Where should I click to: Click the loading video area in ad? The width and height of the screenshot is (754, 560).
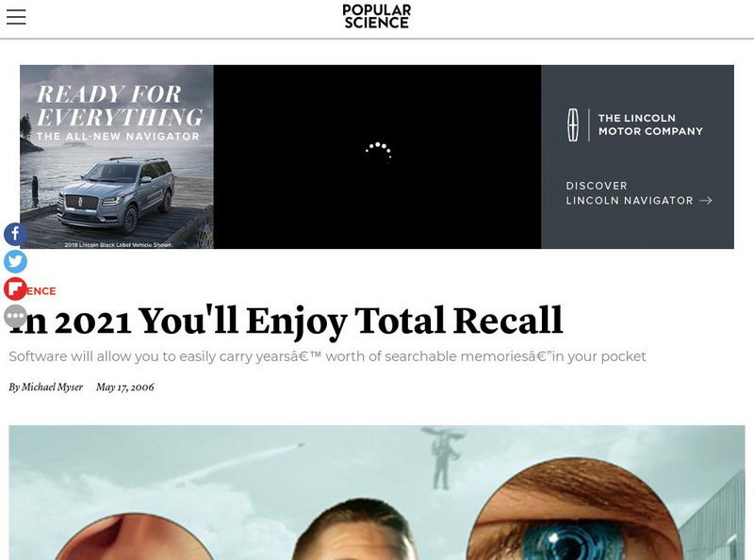(378, 156)
